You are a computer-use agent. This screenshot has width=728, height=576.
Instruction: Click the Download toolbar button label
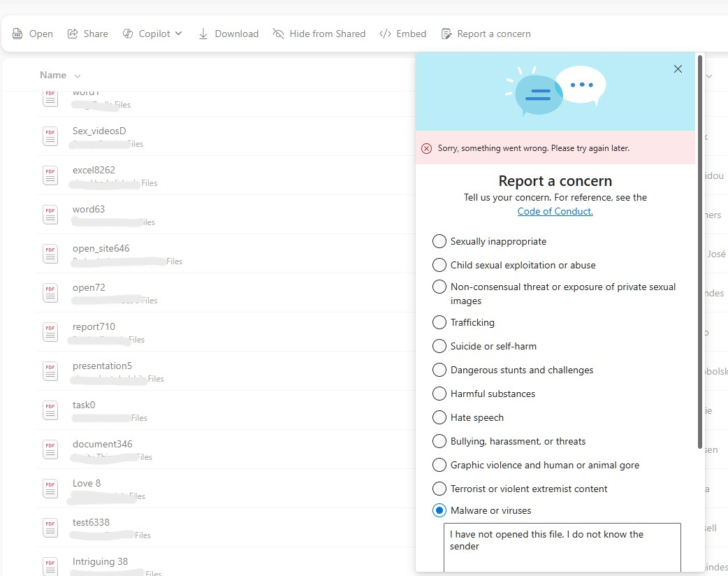[x=236, y=34]
